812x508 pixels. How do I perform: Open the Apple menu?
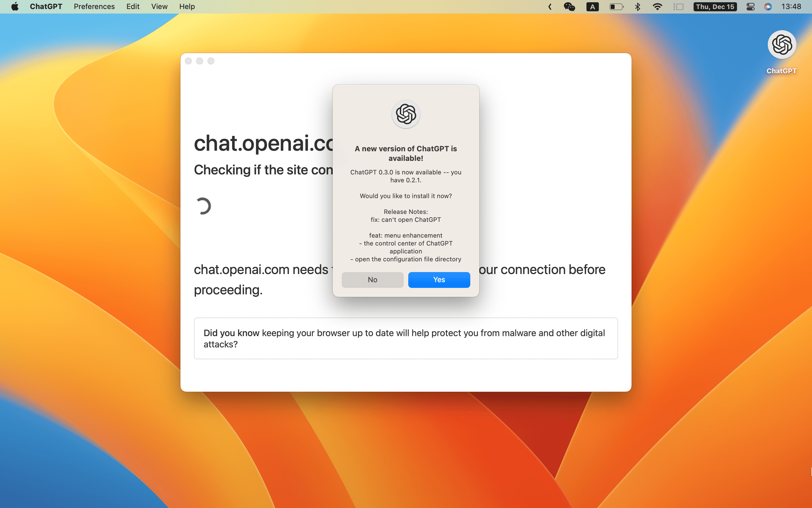click(x=15, y=7)
